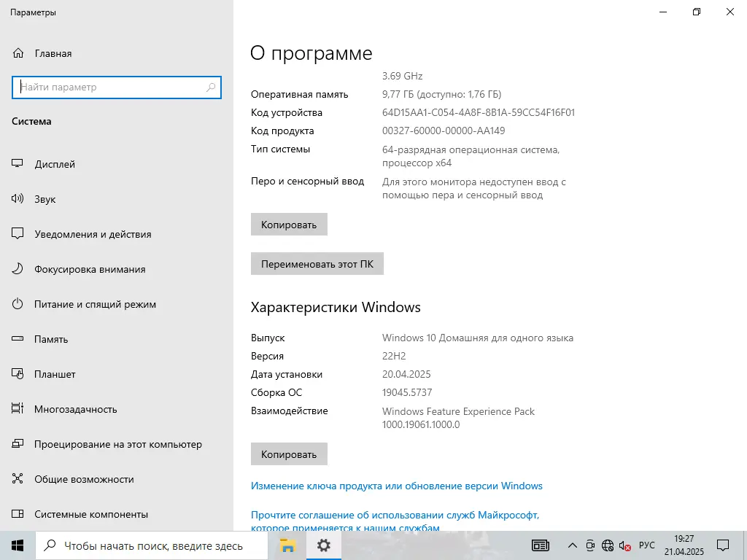Open Питание и спящий режим settings
The width and height of the screenshot is (747, 560).
pos(117,304)
